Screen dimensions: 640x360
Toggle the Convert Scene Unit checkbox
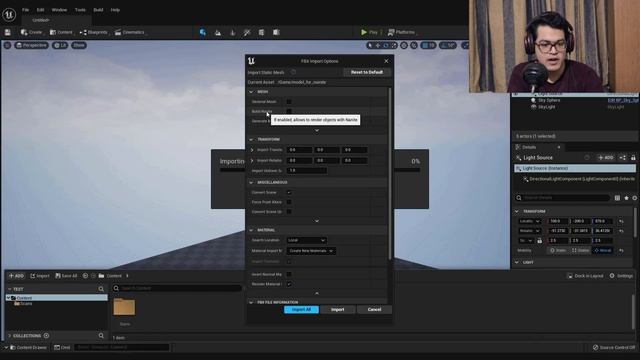click(289, 212)
